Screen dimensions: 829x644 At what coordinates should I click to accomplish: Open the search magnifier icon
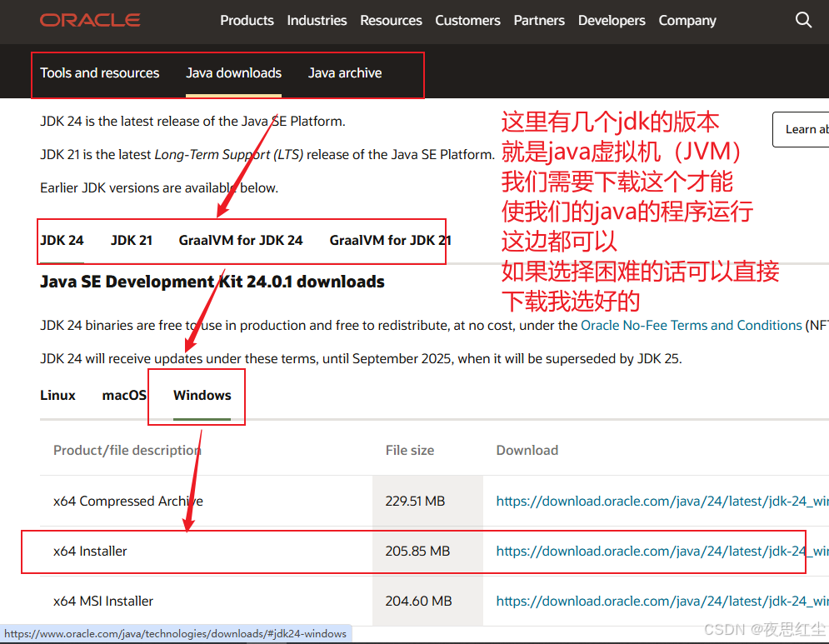click(803, 20)
